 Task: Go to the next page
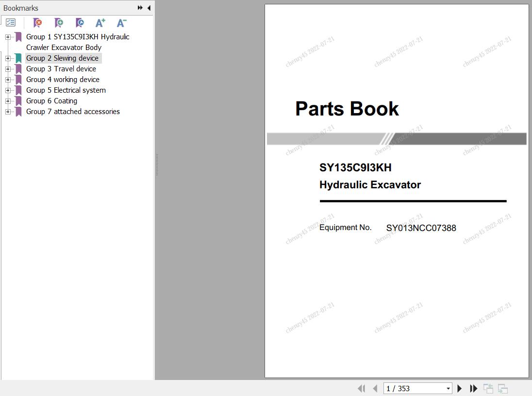click(x=459, y=388)
